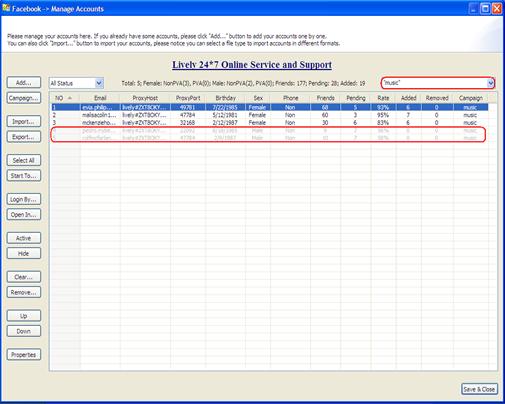Click the Hide button

coord(24,253)
